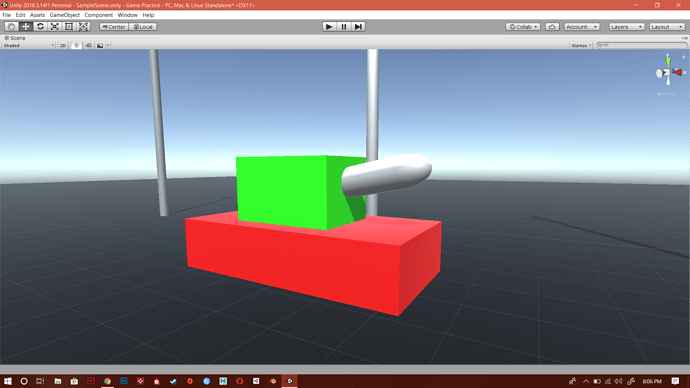Toggle pivot mode Center button
Viewport: 690px width, 388px height.
pyautogui.click(x=114, y=27)
